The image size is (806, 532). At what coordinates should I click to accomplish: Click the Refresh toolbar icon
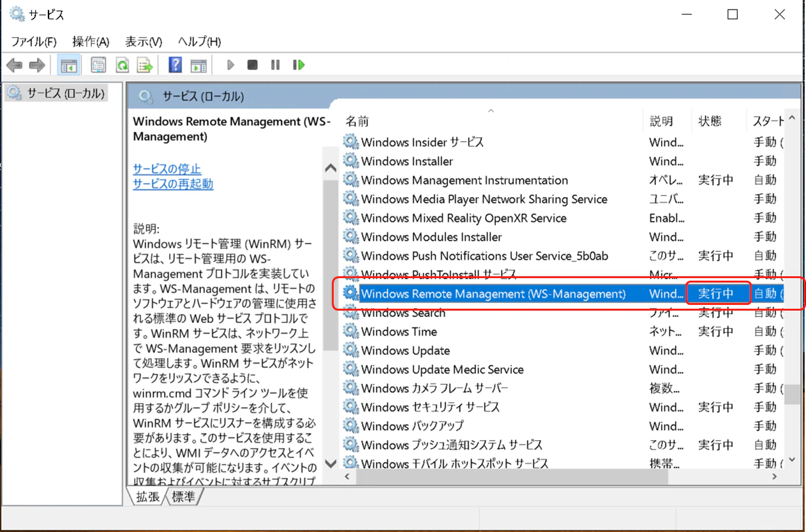122,65
